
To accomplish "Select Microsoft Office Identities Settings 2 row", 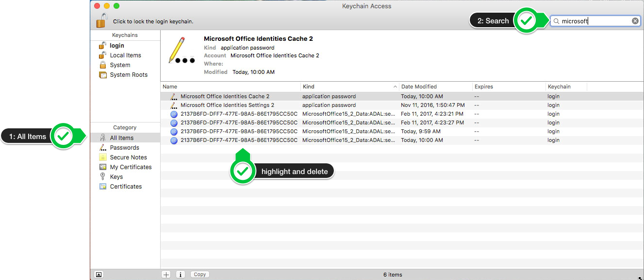I will click(x=402, y=105).
